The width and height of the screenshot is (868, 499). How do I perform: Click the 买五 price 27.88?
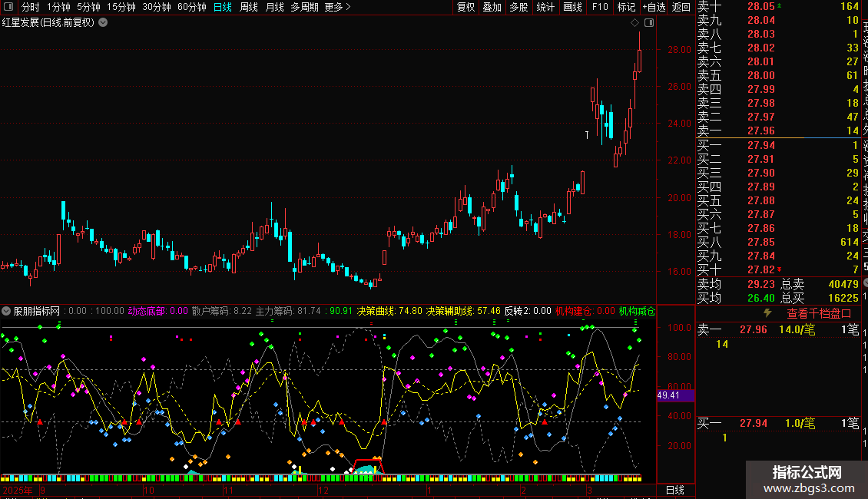[x=760, y=200]
